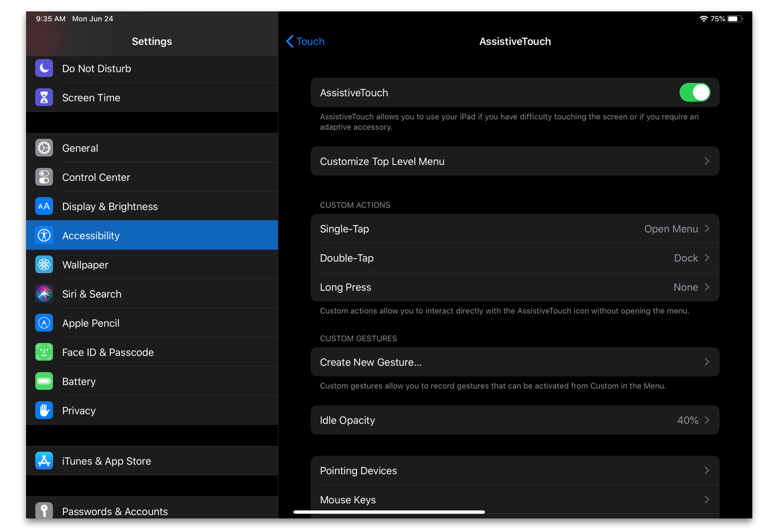The width and height of the screenshot is (780, 532).
Task: Open Apple Pencil settings
Action: tap(152, 324)
